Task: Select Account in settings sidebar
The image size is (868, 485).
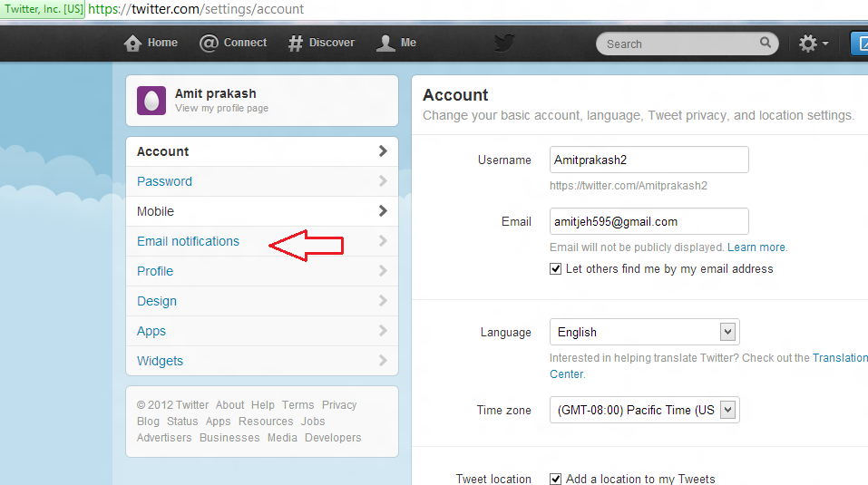Action: coord(262,151)
